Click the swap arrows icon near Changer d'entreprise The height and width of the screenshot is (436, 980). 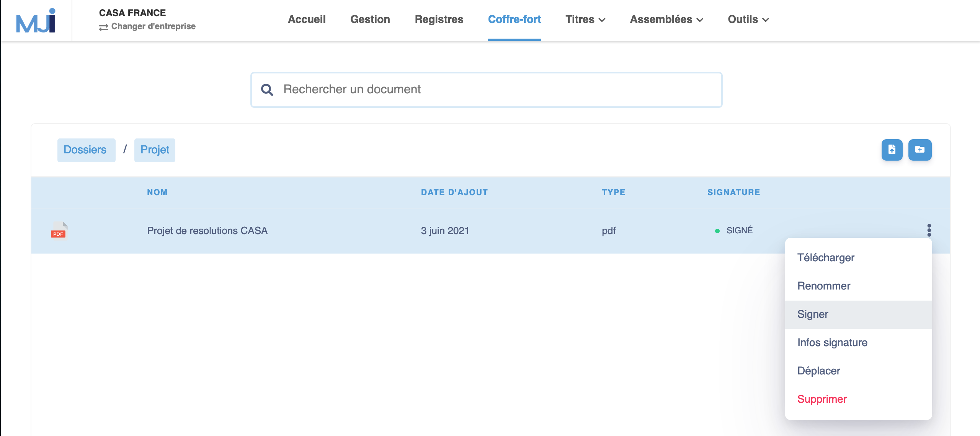103,26
